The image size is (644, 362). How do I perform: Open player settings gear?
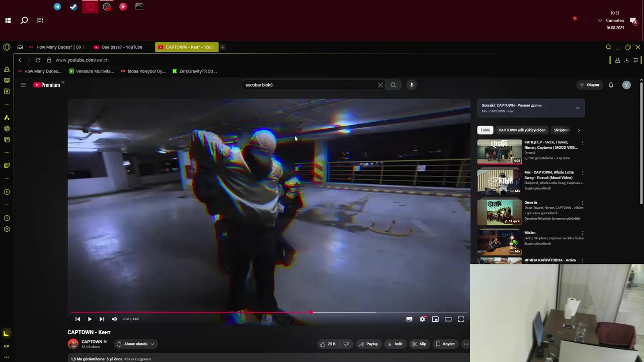[423, 319]
